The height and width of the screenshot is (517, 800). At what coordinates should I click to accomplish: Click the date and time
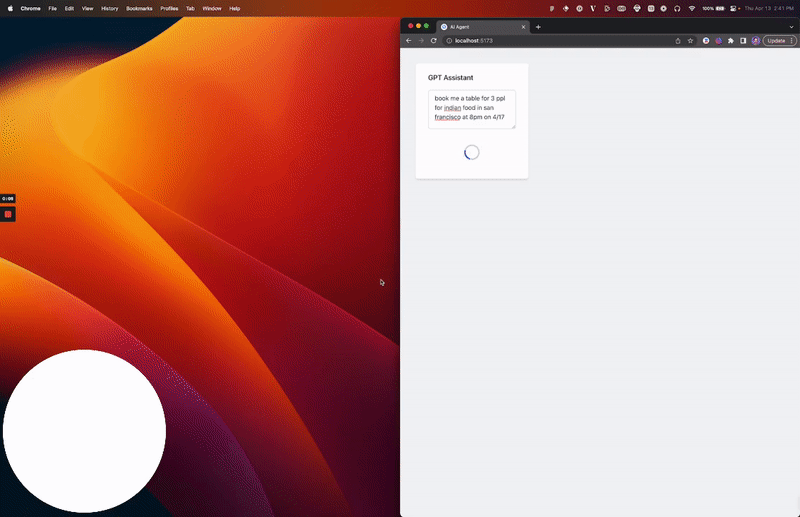coord(769,8)
